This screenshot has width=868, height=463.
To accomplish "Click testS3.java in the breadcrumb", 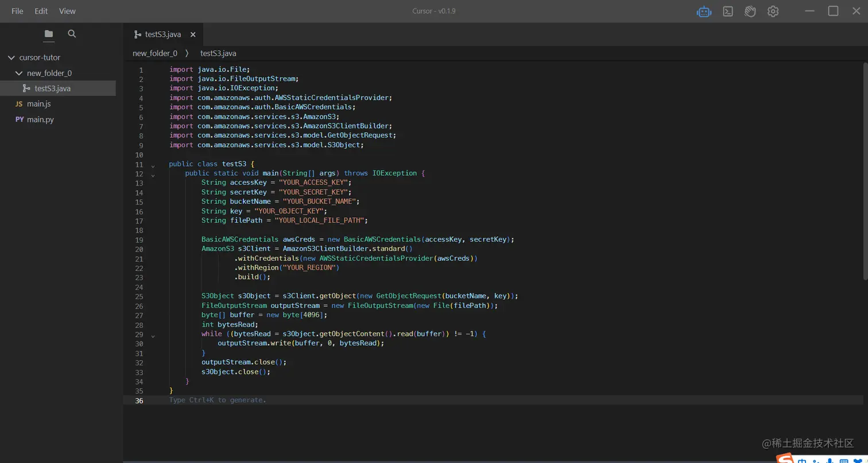I will coord(218,53).
